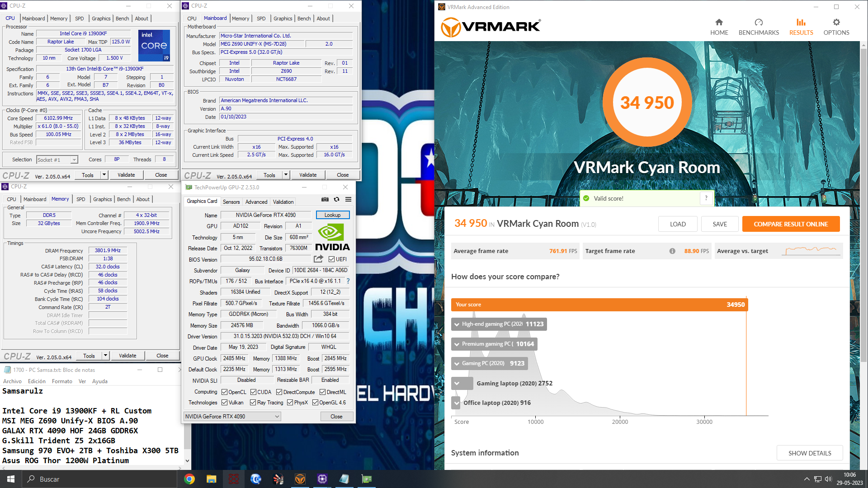Toggle the OpenCL checkbox
The width and height of the screenshot is (868, 488).
(224, 392)
